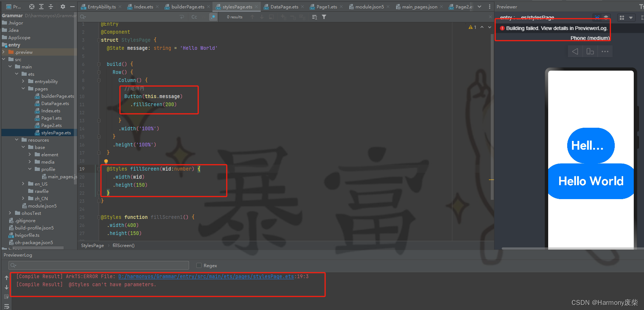Toggle soft-wrap in PreviewerLog
This screenshot has height=310, width=644.
point(7,306)
